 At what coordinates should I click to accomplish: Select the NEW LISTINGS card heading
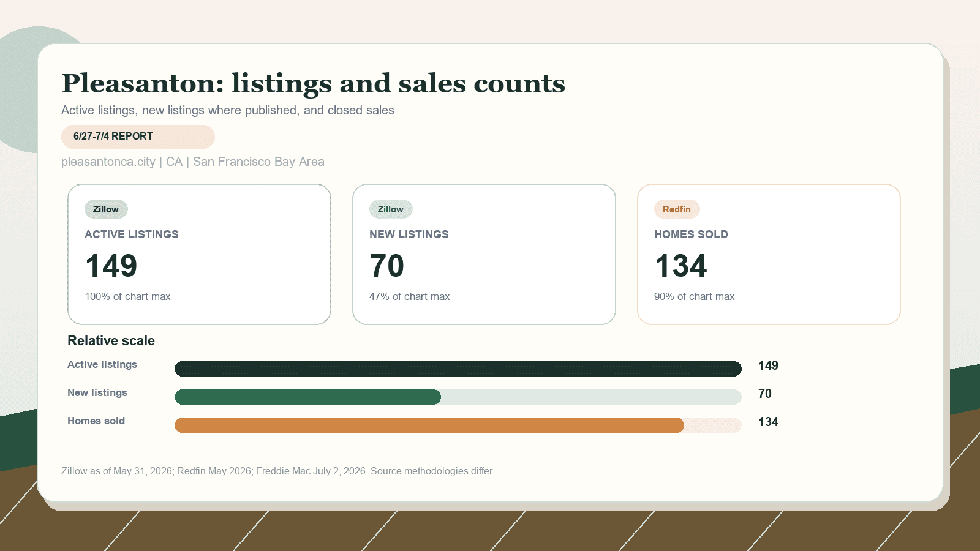409,234
